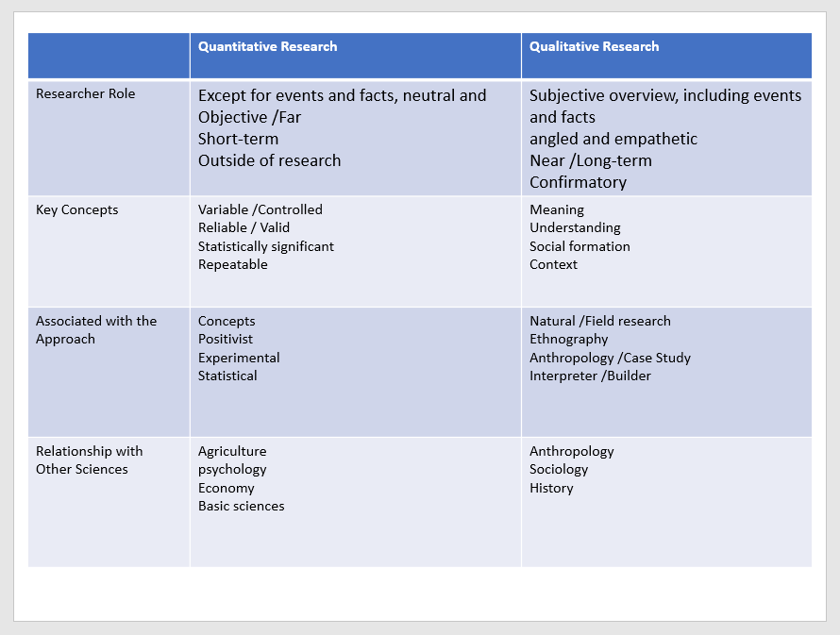Select the Key Concepts row label

point(77,209)
